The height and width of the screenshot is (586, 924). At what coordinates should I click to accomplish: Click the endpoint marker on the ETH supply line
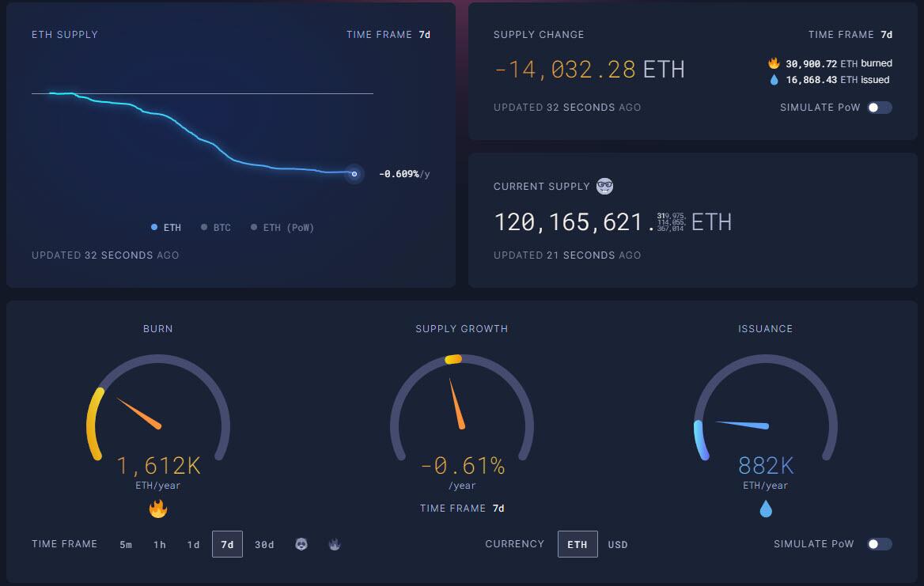click(x=354, y=174)
